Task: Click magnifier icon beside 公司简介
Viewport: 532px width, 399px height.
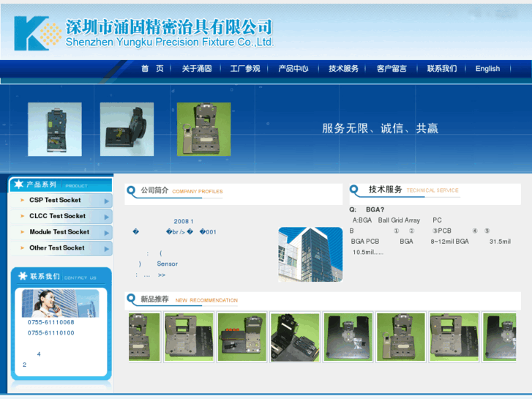Action: pyautogui.click(x=131, y=191)
